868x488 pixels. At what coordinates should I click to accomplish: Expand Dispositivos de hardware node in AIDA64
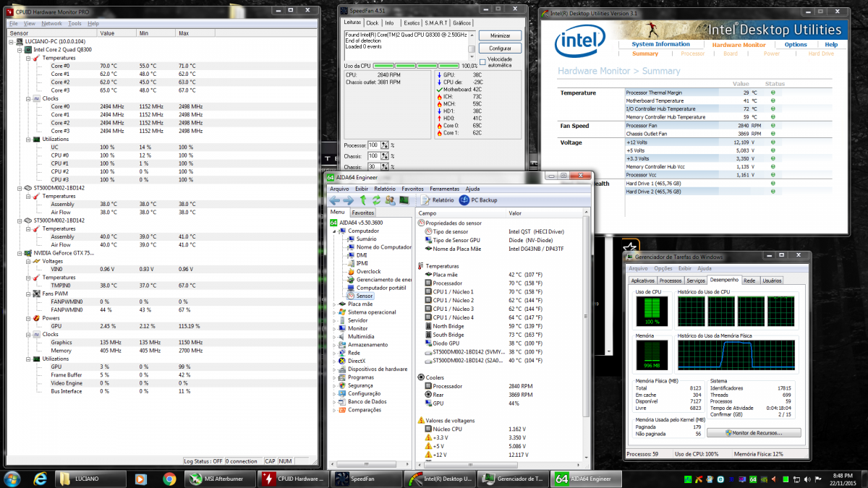coord(334,369)
